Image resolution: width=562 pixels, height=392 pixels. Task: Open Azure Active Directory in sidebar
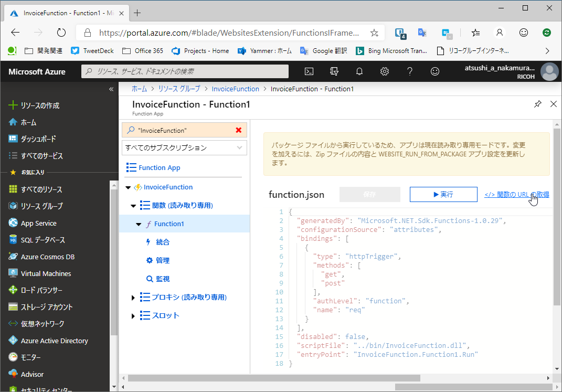pyautogui.click(x=48, y=341)
